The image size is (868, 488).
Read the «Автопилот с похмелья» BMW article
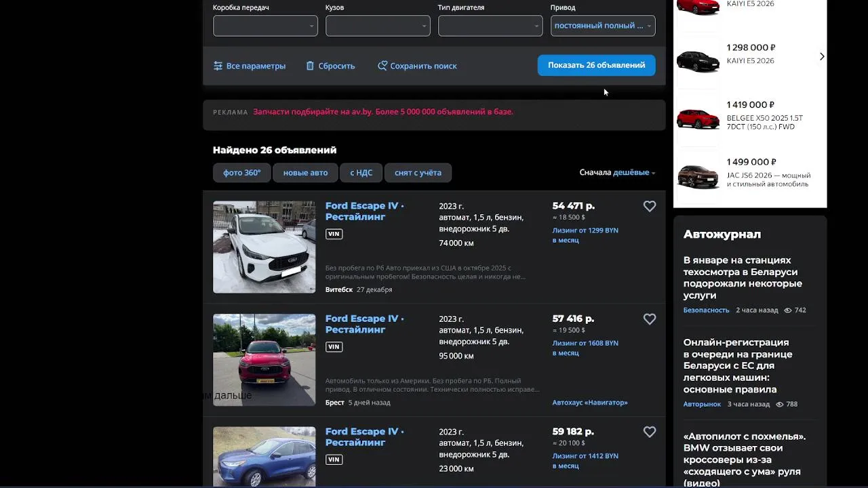click(x=745, y=459)
